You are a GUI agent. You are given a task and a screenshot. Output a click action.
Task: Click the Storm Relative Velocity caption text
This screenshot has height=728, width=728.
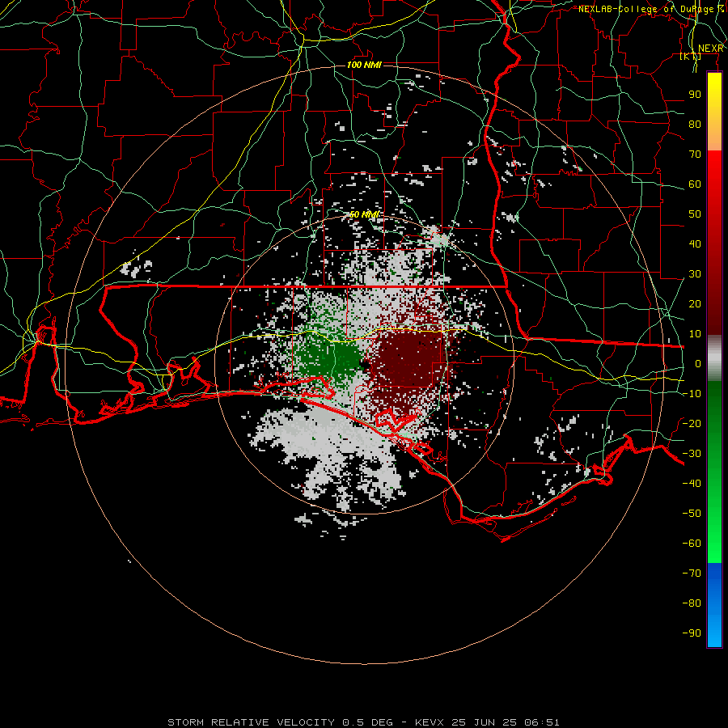coord(363,722)
